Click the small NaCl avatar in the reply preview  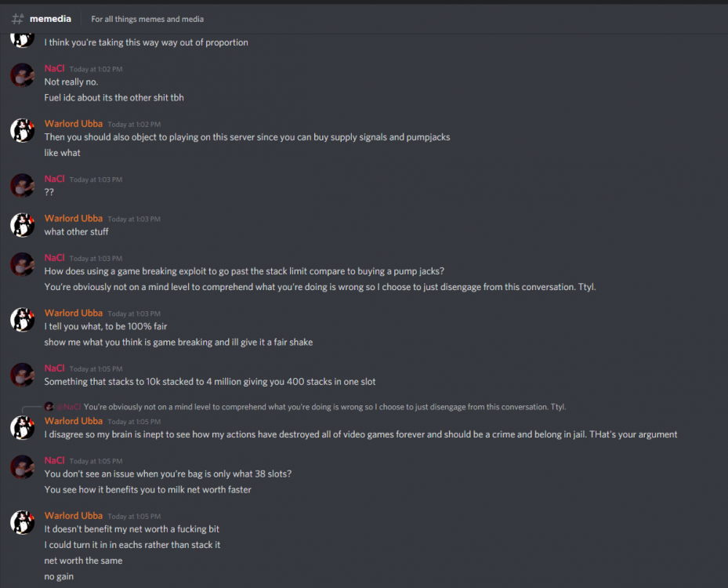(x=49, y=407)
